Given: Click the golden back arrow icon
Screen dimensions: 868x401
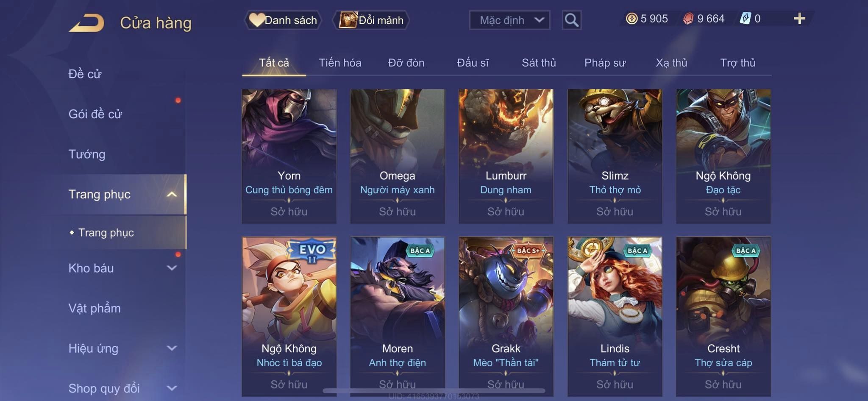Looking at the screenshot, I should (87, 23).
